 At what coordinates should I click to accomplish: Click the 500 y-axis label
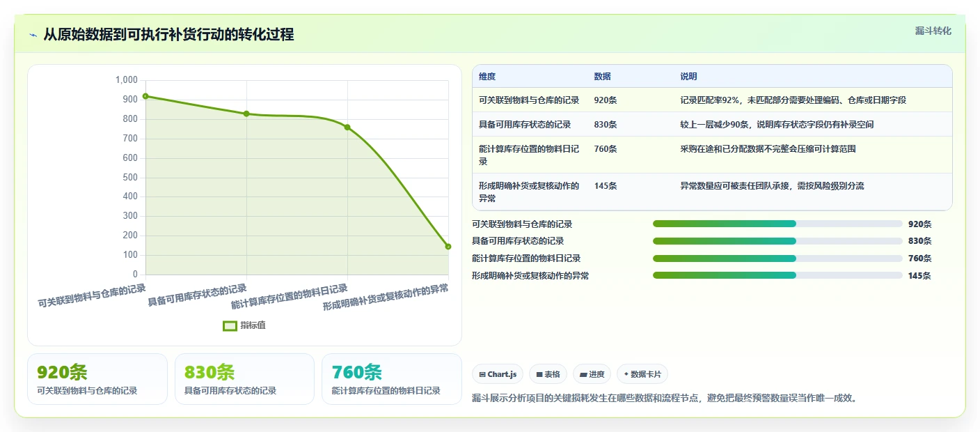point(129,177)
